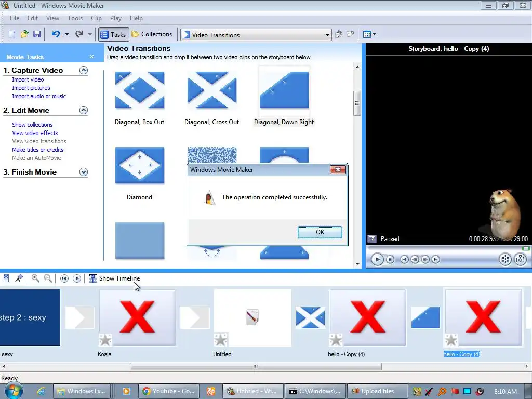Click the video effect star on Untitled clip
This screenshot has height=399, width=532.
pos(220,340)
